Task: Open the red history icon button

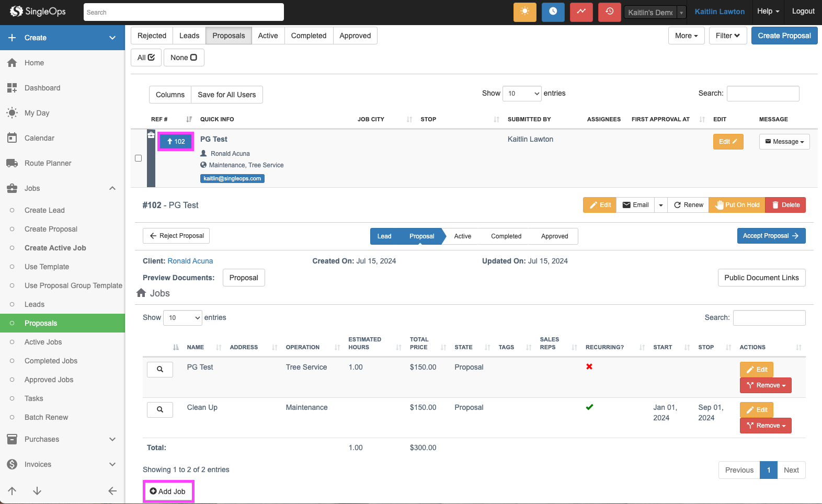Action: click(x=609, y=12)
